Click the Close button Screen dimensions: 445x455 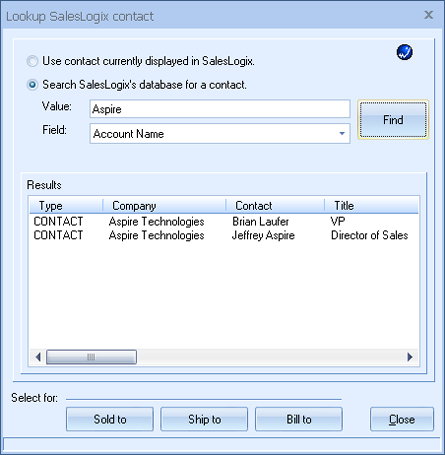402,419
